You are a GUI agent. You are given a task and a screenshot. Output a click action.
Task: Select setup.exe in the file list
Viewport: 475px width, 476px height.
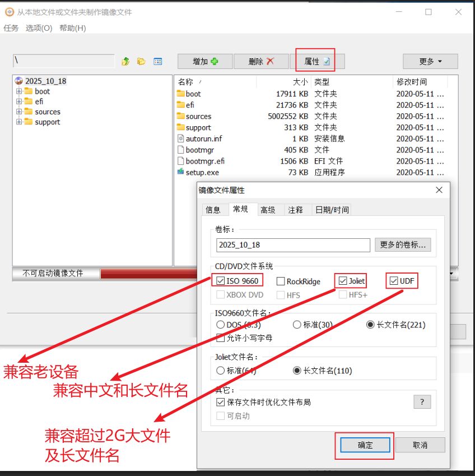[x=202, y=172]
